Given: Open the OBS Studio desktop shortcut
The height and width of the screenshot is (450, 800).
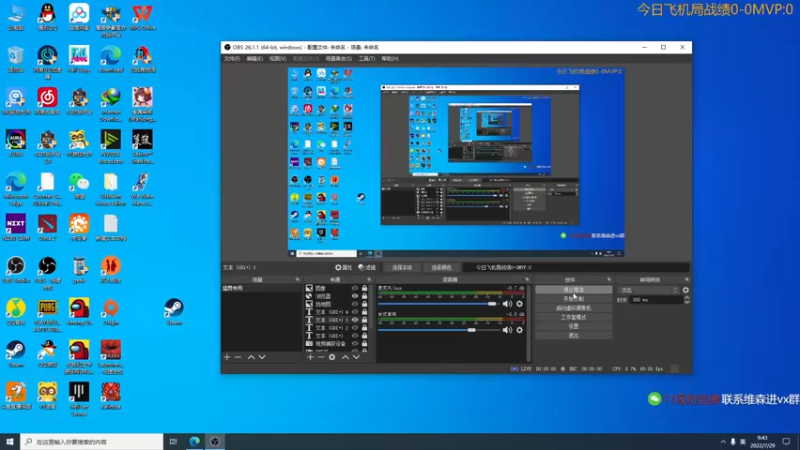Looking at the screenshot, I should [x=16, y=270].
